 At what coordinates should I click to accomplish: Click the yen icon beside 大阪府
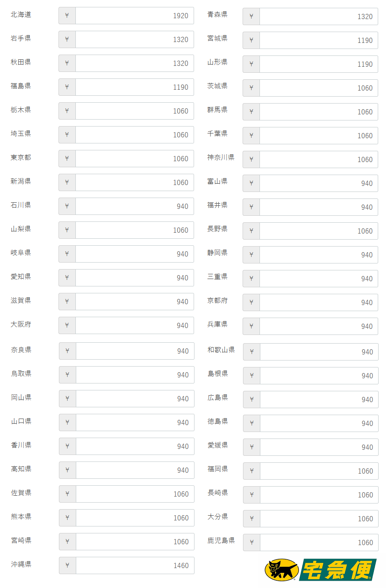(67, 325)
